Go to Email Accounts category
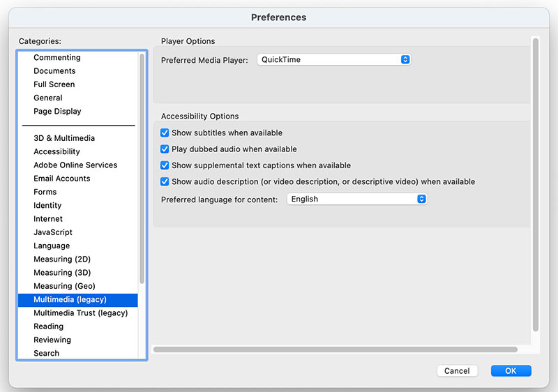The width and height of the screenshot is (558, 392). 62,179
